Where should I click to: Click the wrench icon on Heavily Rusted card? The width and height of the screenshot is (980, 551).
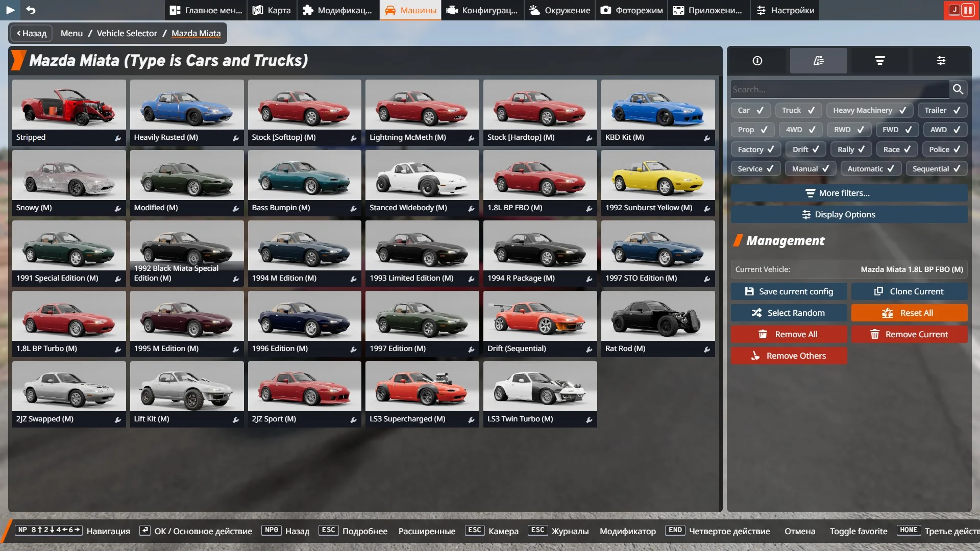(236, 138)
